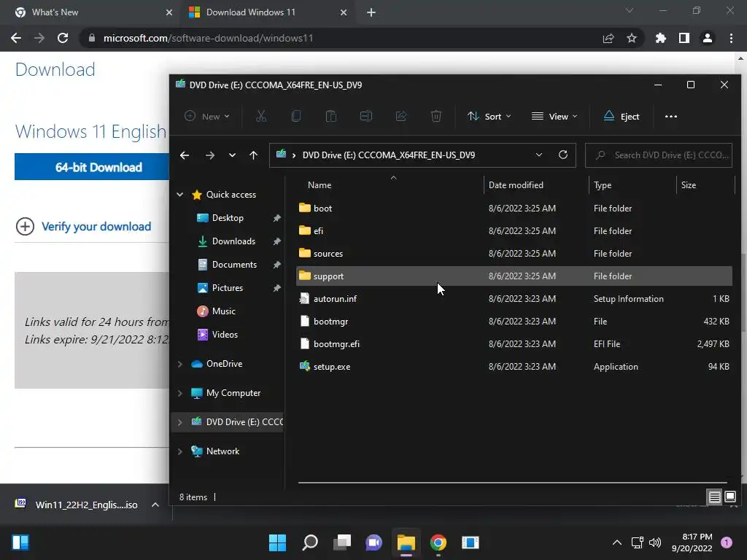This screenshot has width=747, height=560.
Task: Sort by Date modified column header
Action: pyautogui.click(x=536, y=185)
